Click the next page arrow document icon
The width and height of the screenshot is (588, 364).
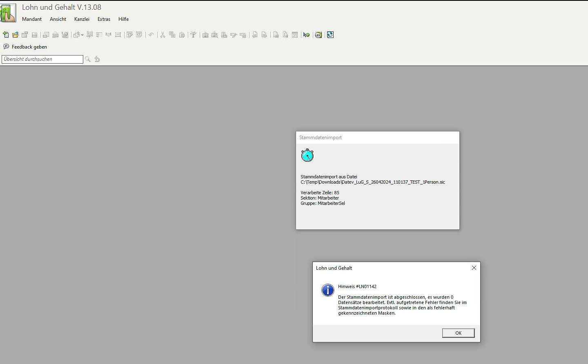(x=264, y=35)
